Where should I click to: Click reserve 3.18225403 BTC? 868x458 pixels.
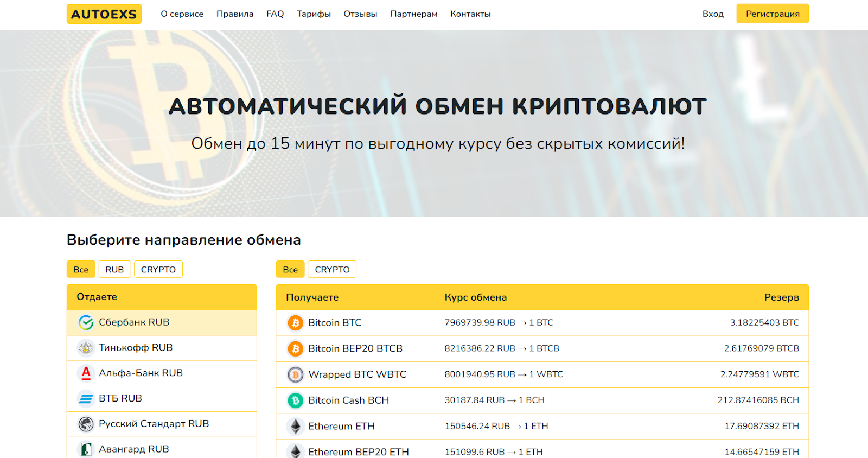coord(764,323)
